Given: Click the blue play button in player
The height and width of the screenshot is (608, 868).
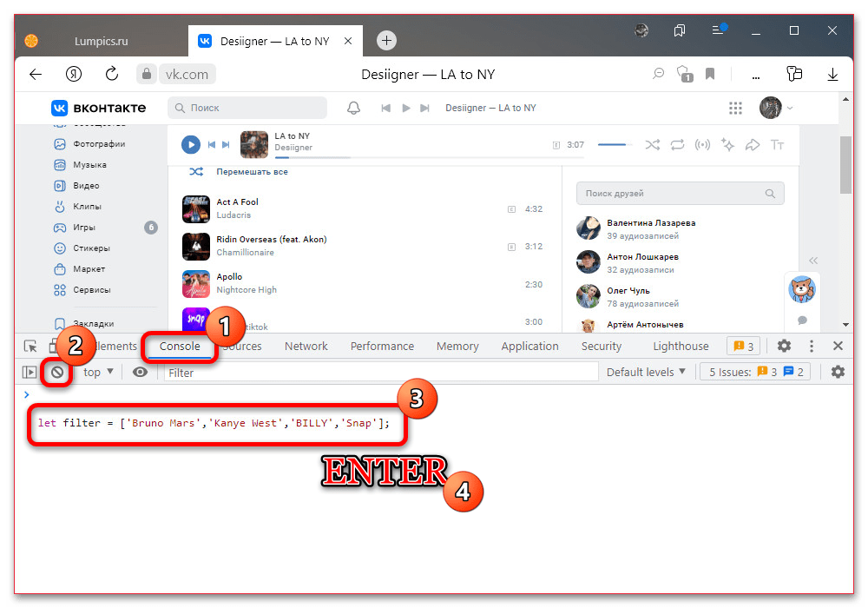Looking at the screenshot, I should click(x=191, y=145).
